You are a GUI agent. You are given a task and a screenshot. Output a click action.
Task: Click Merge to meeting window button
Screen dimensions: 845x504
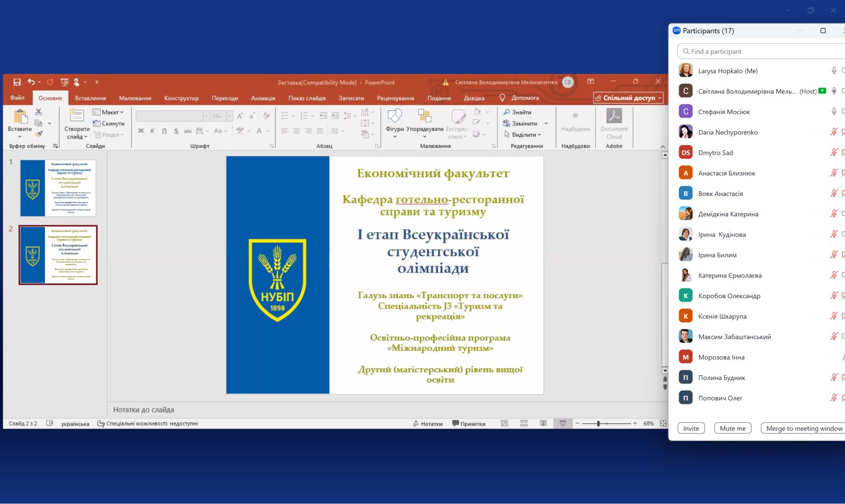coord(804,429)
